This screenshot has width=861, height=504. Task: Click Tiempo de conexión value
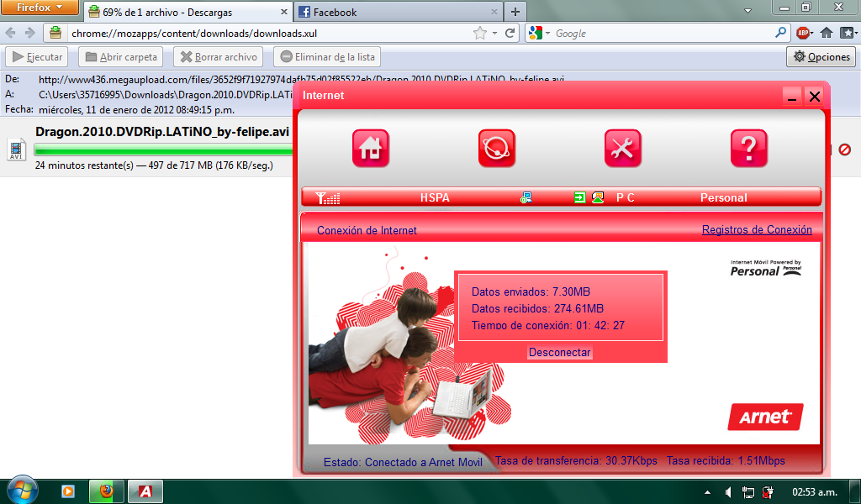[600, 326]
